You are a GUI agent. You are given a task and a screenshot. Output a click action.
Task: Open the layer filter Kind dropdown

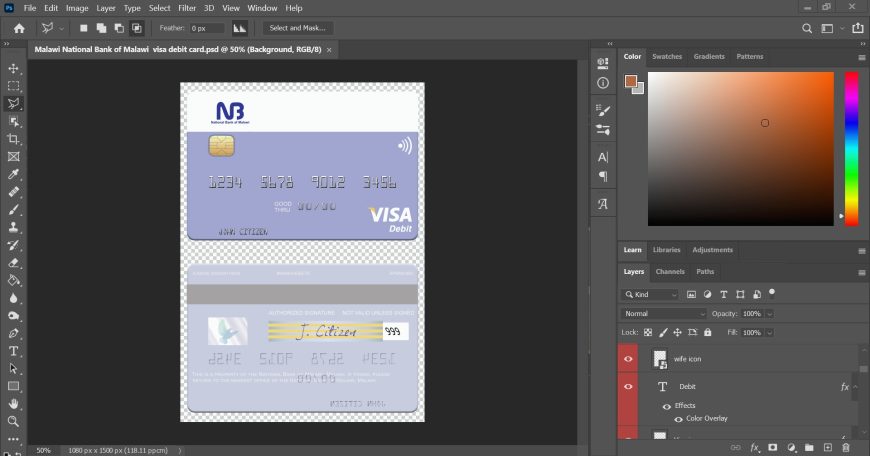point(650,295)
